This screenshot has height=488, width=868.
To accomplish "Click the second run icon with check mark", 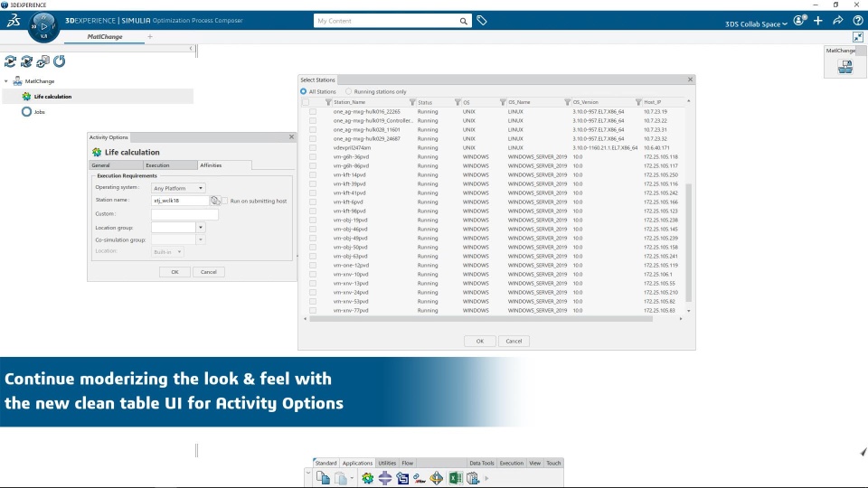I will 26,61.
